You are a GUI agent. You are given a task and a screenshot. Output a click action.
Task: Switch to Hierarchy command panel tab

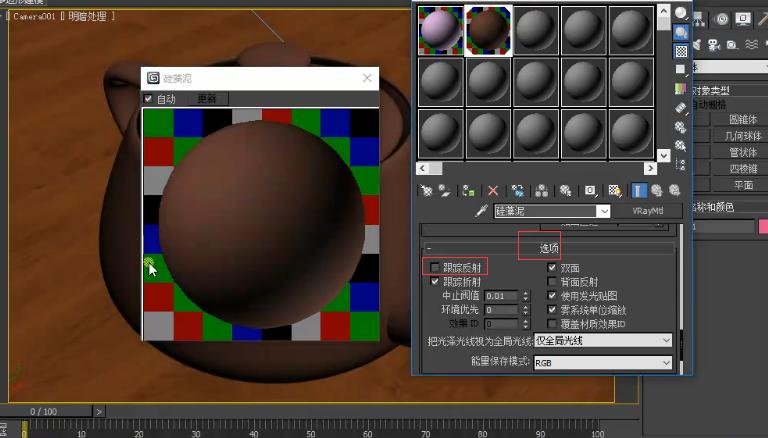click(x=699, y=19)
